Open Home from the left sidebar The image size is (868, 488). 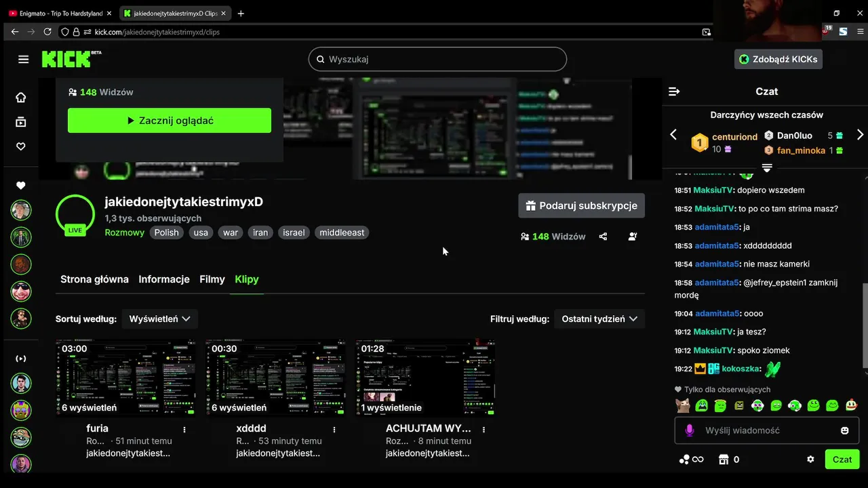point(21,98)
